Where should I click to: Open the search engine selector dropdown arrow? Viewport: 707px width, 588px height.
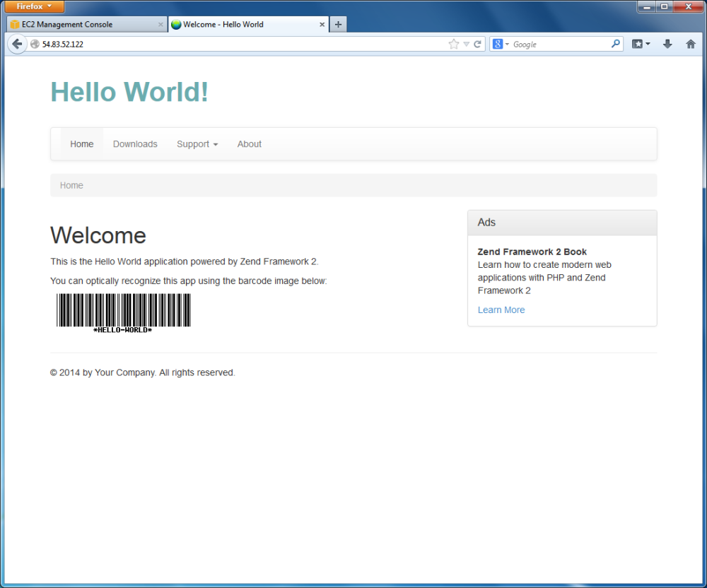pos(507,44)
